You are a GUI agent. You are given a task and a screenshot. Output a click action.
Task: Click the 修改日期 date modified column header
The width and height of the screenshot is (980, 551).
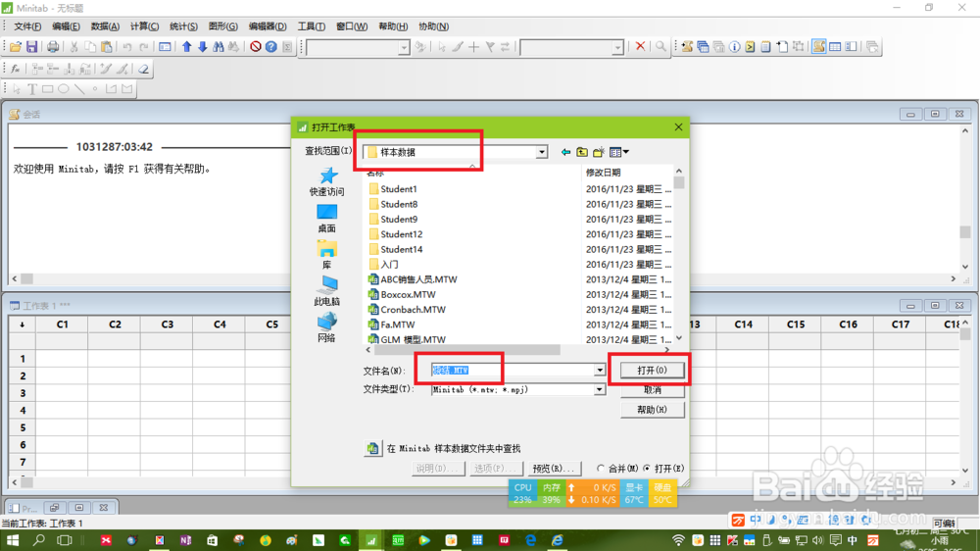603,172
